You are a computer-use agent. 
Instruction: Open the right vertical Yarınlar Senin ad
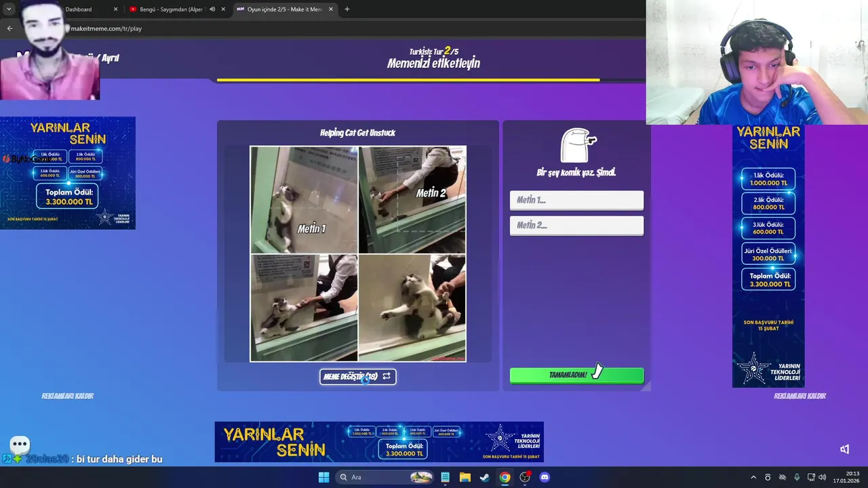(768, 256)
